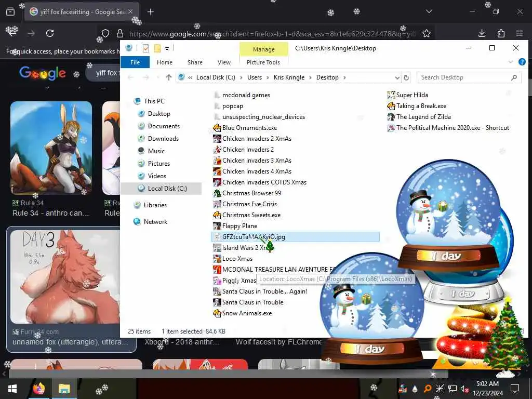The width and height of the screenshot is (532, 399).
Task: Open Windows Start menu
Action: [x=12, y=389]
